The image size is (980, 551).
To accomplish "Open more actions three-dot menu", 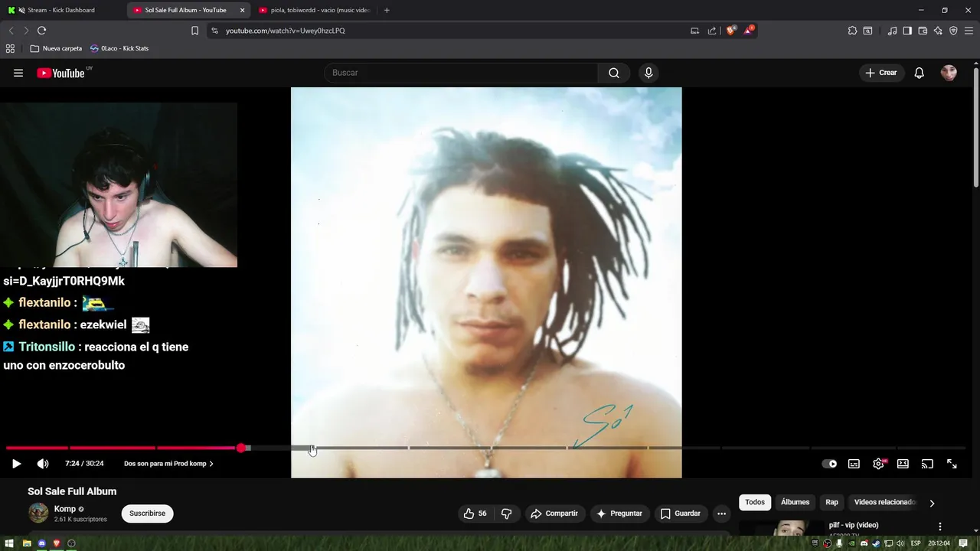I will pos(721,514).
